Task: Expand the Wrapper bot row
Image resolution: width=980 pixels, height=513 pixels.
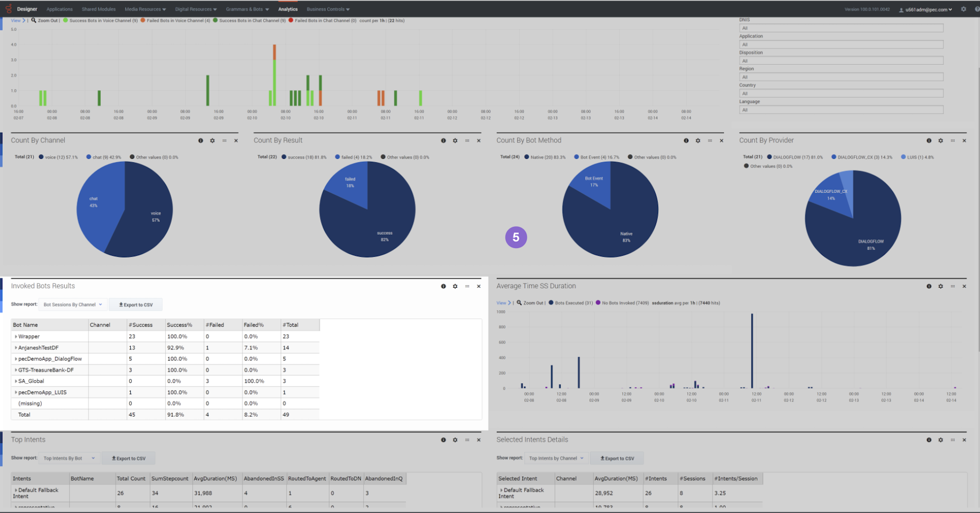Action: (16, 337)
